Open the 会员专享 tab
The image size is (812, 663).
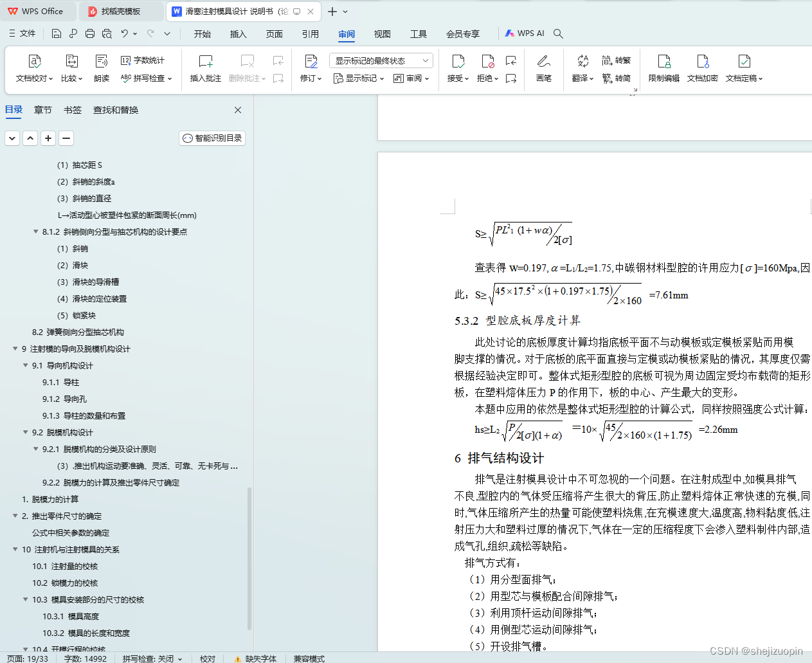[x=463, y=34]
